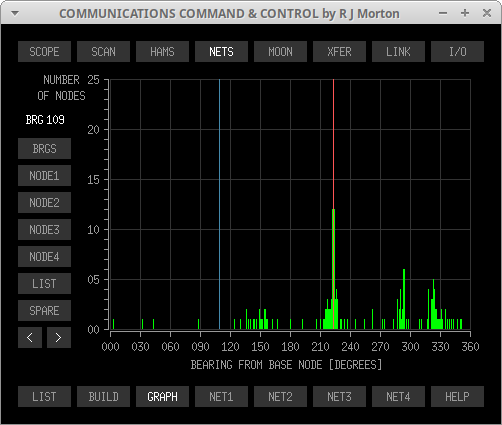The width and height of the screenshot is (502, 425).
Task: Open the HAMS tab
Action: point(162,52)
